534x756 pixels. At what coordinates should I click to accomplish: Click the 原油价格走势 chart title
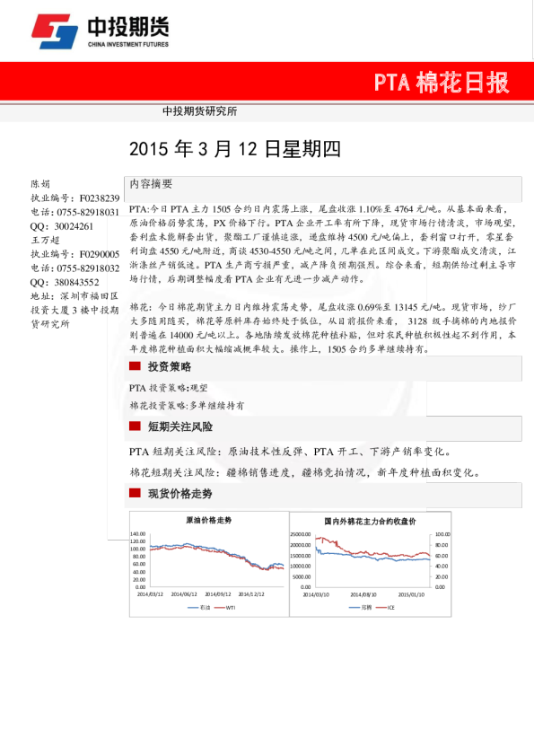click(209, 520)
